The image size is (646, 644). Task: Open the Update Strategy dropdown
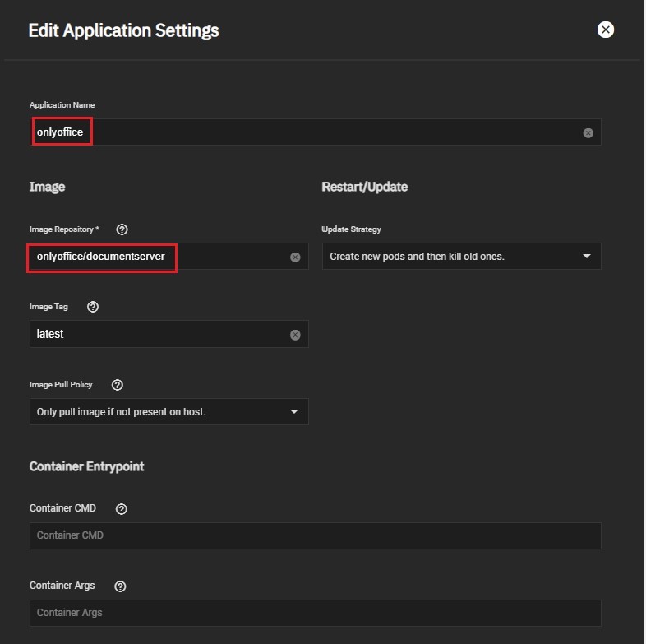coord(461,257)
